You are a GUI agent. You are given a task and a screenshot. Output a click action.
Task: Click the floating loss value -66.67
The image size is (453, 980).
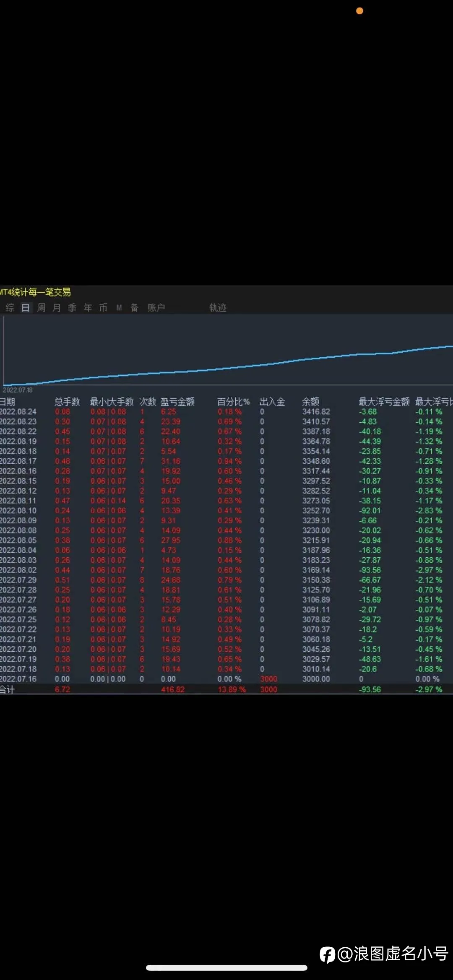[370, 580]
